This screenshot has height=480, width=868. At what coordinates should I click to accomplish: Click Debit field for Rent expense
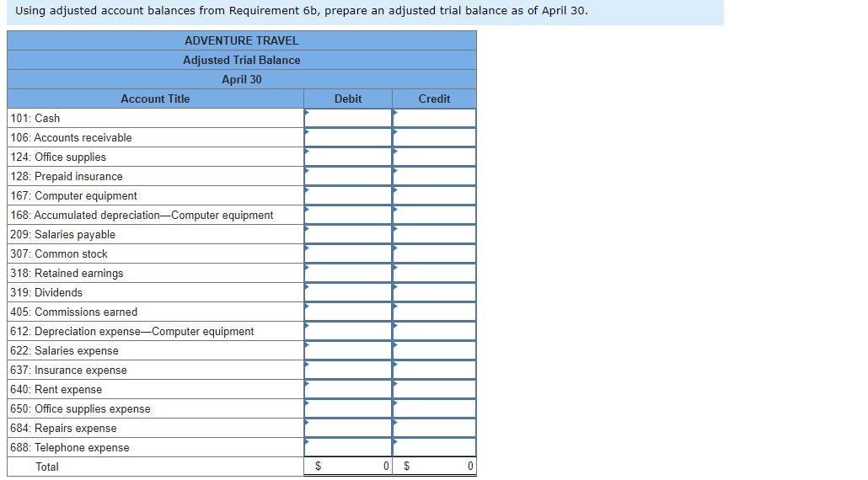tap(348, 389)
